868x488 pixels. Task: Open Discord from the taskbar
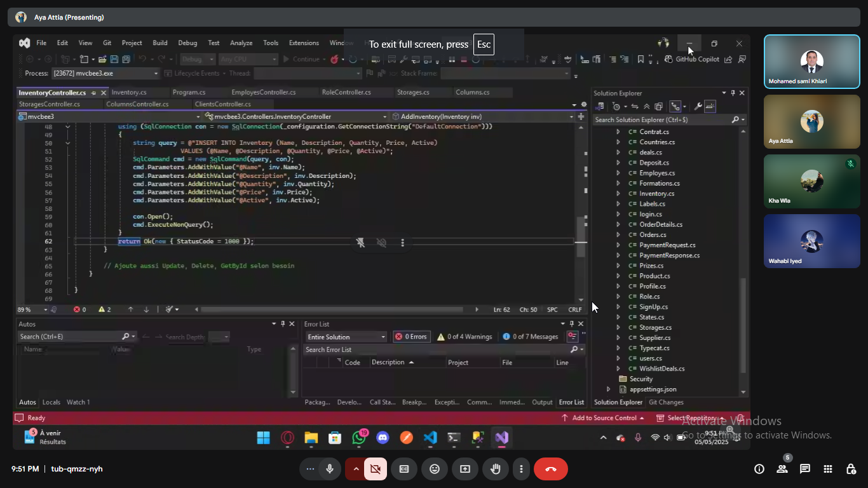coord(383,438)
